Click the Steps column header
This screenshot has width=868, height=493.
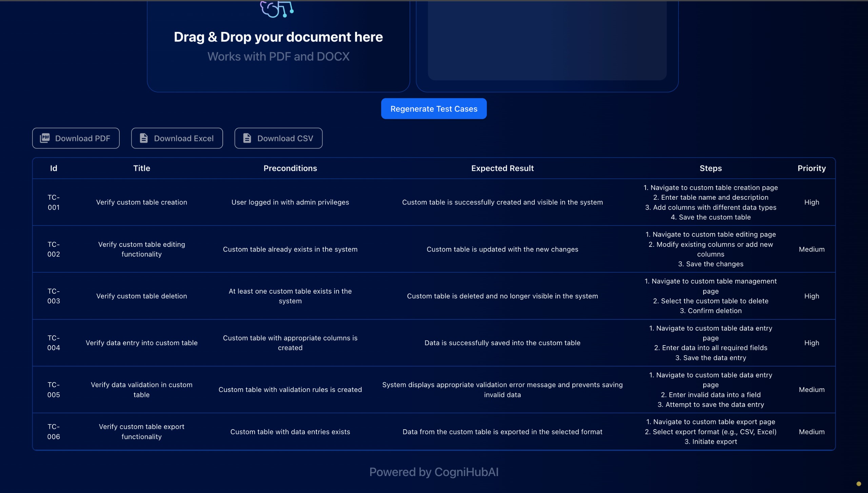click(710, 168)
